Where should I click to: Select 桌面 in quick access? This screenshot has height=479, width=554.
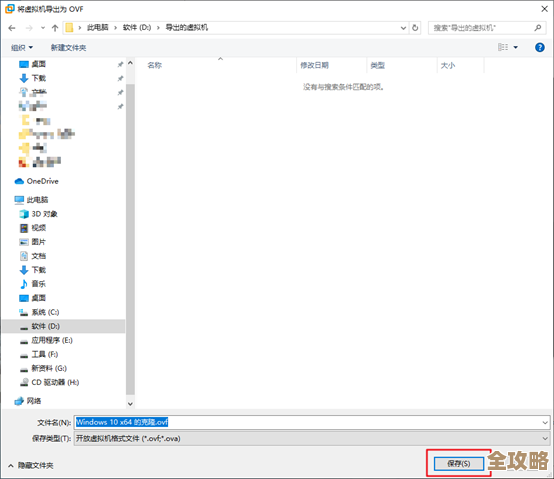pos(39,64)
